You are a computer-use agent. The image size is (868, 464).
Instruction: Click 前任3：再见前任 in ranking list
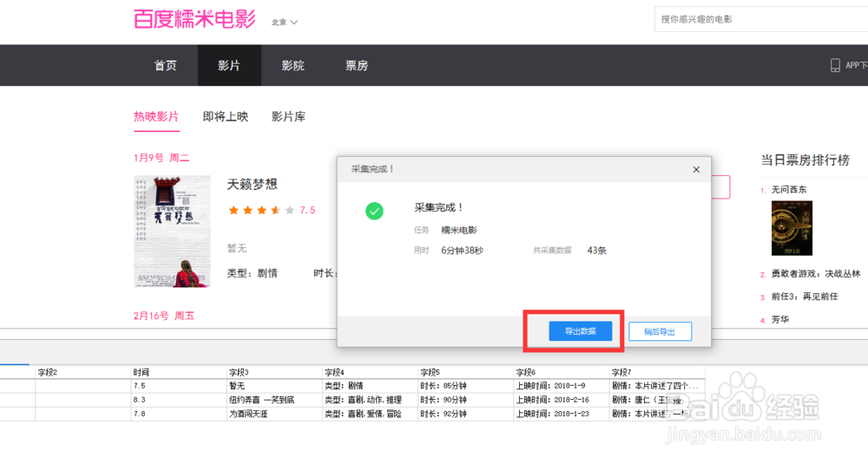click(805, 297)
